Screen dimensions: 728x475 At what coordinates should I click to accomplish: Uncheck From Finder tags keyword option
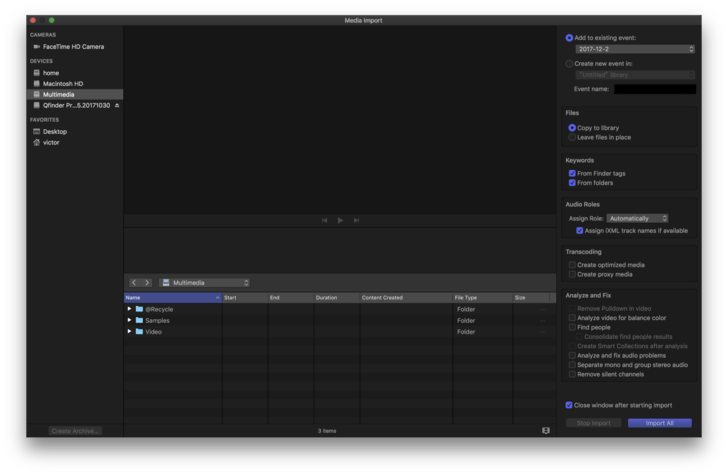tap(572, 173)
